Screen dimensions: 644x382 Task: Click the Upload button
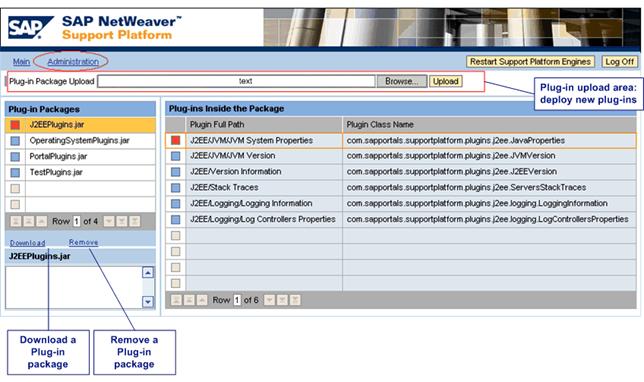[446, 81]
